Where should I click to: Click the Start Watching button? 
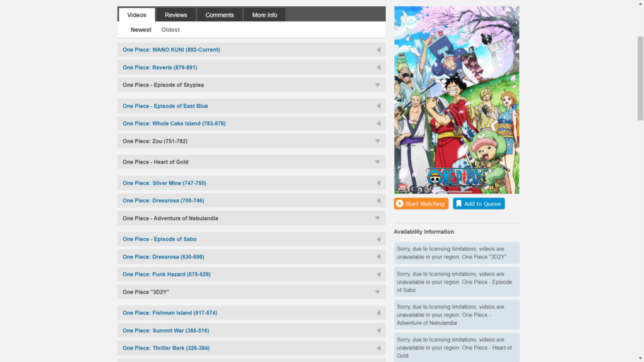[421, 204]
